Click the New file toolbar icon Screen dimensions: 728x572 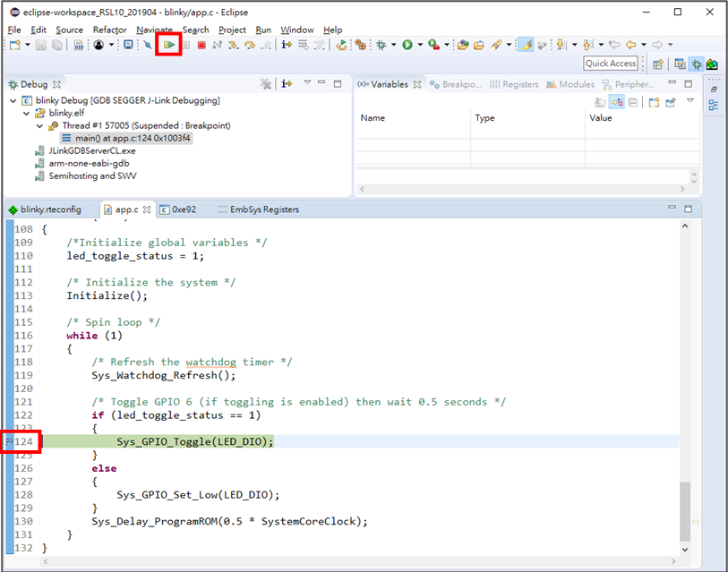coord(15,45)
